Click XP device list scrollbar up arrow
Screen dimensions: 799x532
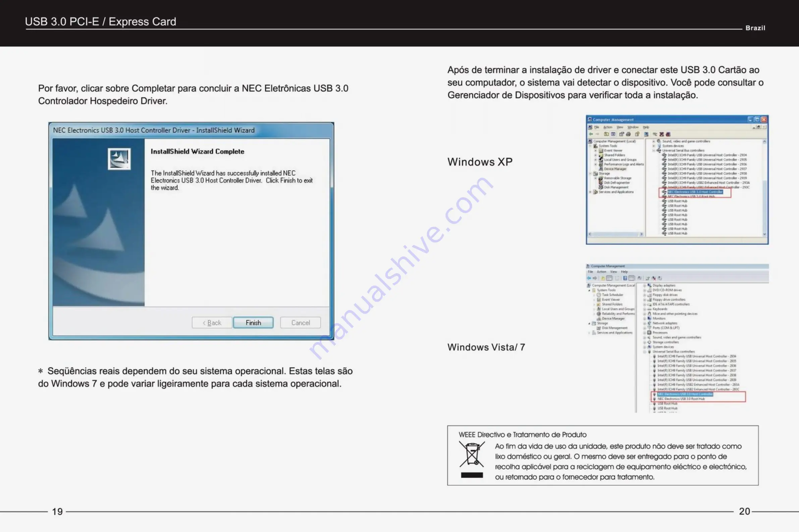tap(765, 141)
